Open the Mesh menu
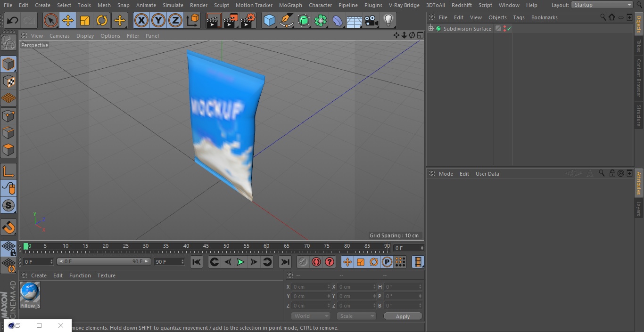The height and width of the screenshot is (332, 644). (x=104, y=5)
